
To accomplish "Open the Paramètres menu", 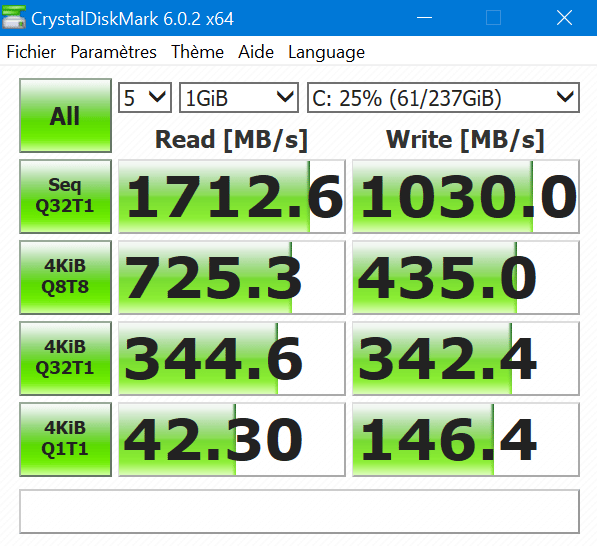I will [x=113, y=52].
